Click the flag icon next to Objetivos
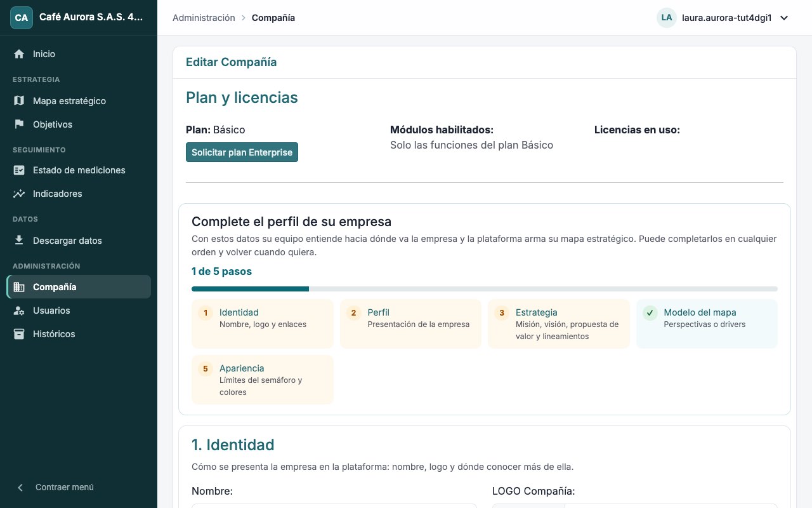Screen dimensions: 812x508 [19, 124]
